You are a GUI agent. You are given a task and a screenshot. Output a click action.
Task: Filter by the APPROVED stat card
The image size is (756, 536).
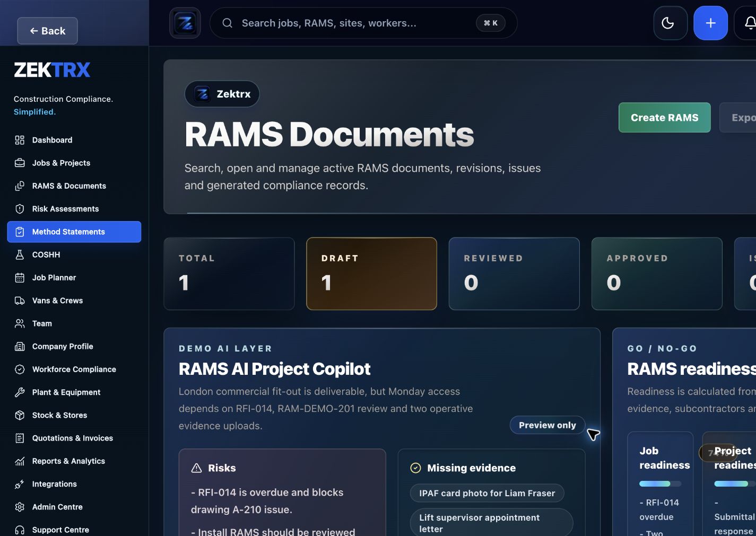click(657, 274)
